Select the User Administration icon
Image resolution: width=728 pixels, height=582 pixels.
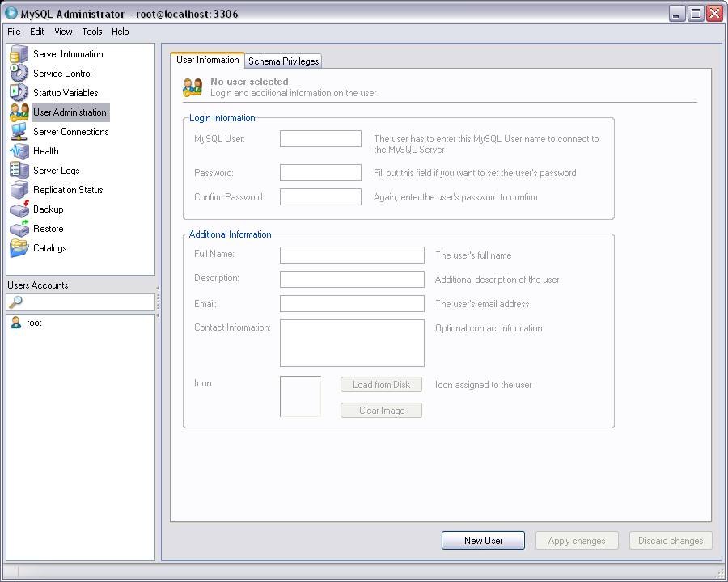(19, 112)
